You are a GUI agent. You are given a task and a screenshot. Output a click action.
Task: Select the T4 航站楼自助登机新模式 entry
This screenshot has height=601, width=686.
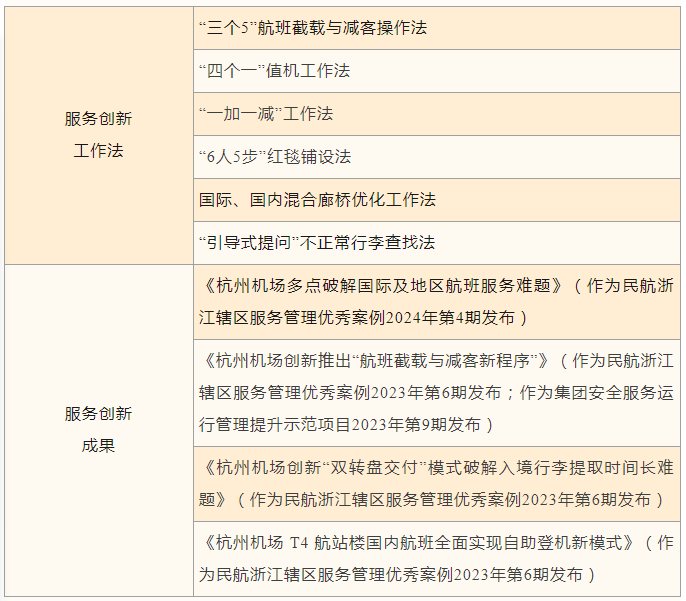click(x=437, y=559)
